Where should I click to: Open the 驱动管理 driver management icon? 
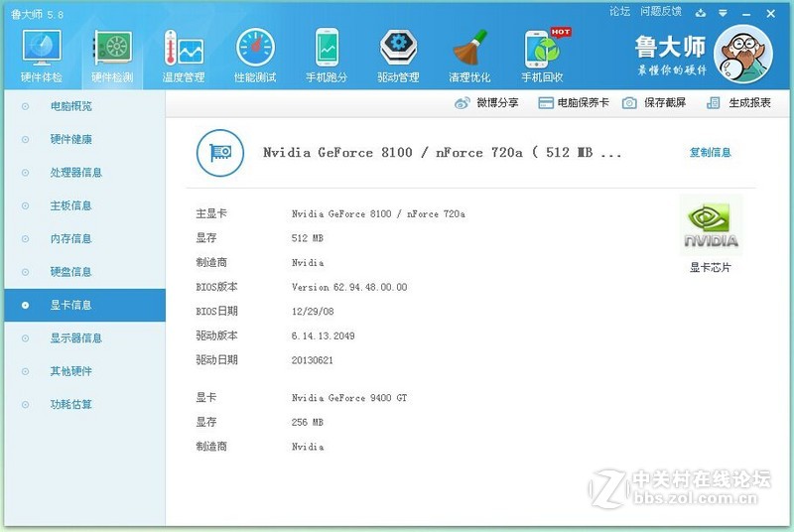(x=399, y=48)
